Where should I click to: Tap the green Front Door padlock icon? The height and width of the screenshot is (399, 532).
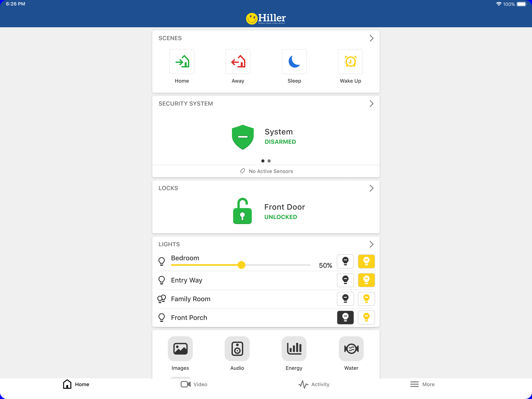pos(242,211)
